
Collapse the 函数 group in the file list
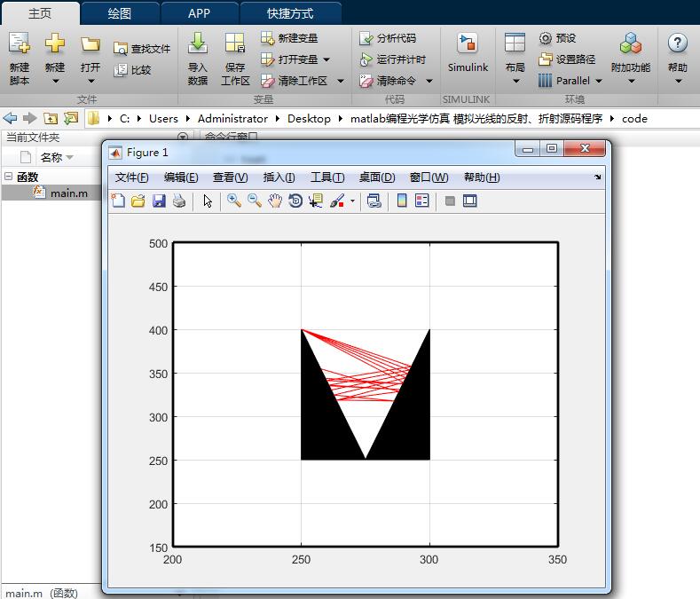click(9, 177)
